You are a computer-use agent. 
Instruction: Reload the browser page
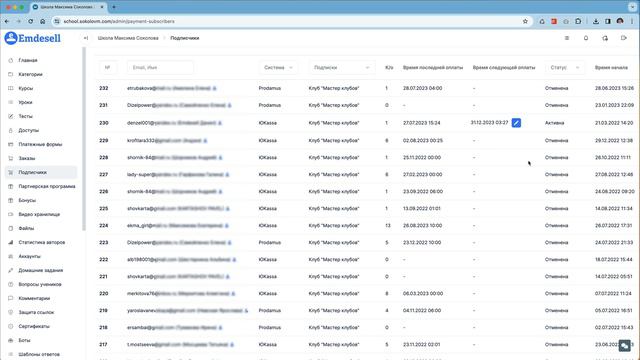click(31, 21)
